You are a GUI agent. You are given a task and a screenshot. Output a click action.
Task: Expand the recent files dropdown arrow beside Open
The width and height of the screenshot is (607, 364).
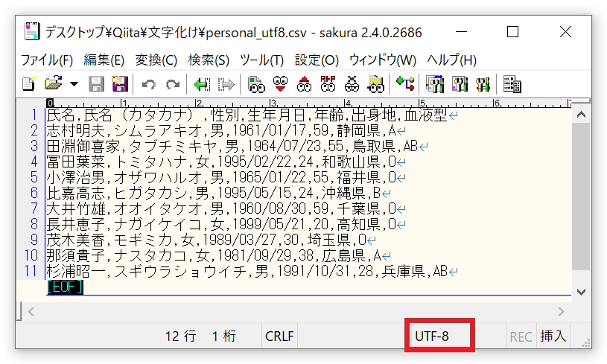click(74, 84)
